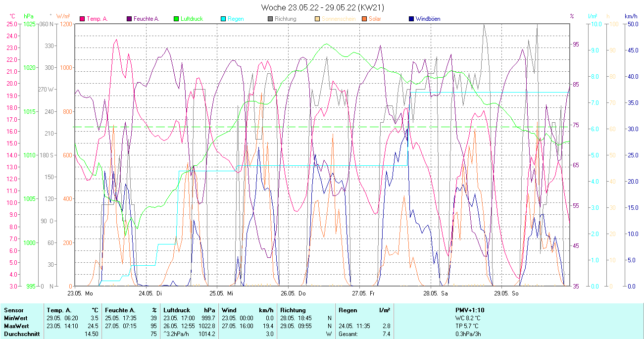The height and width of the screenshot is (339, 644).
Task: Click the '24.05. Di' date label
Action: pyautogui.click(x=150, y=293)
